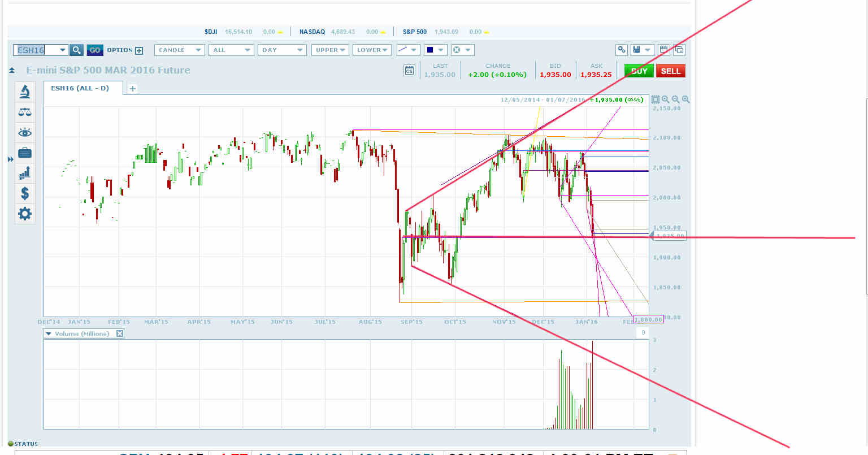Screen dimensions: 868x455
Task: Click the bar chart icon in sidebar
Action: pyautogui.click(x=25, y=173)
